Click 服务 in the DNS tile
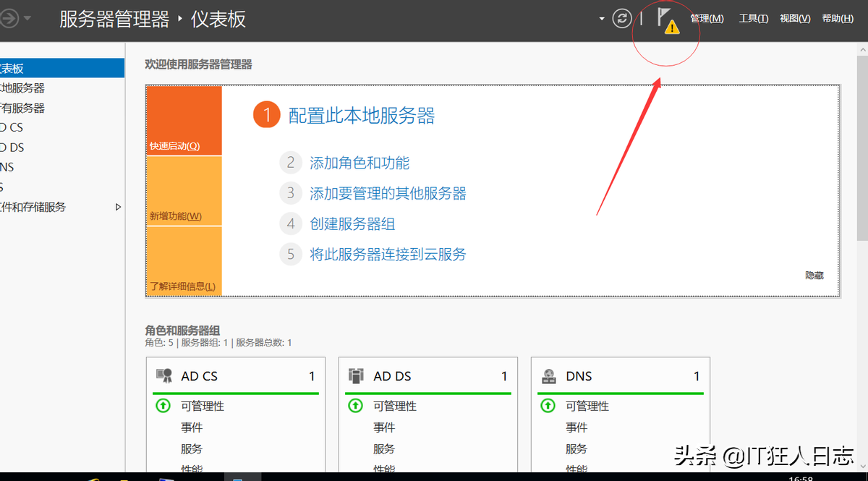868x481 pixels. (x=576, y=449)
